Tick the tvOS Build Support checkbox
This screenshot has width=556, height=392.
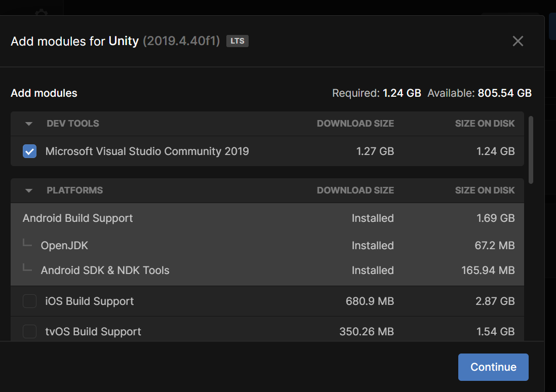point(29,332)
